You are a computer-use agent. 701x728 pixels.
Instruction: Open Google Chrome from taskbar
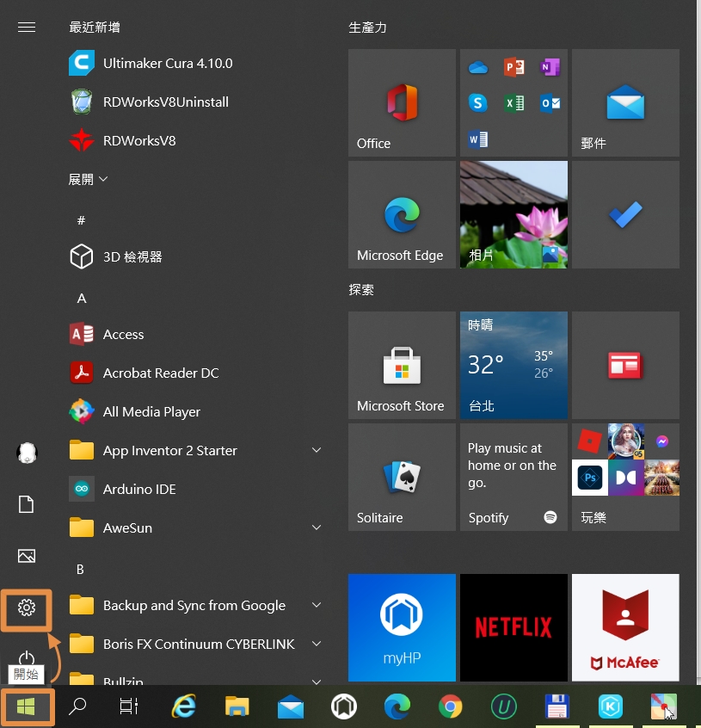451,706
